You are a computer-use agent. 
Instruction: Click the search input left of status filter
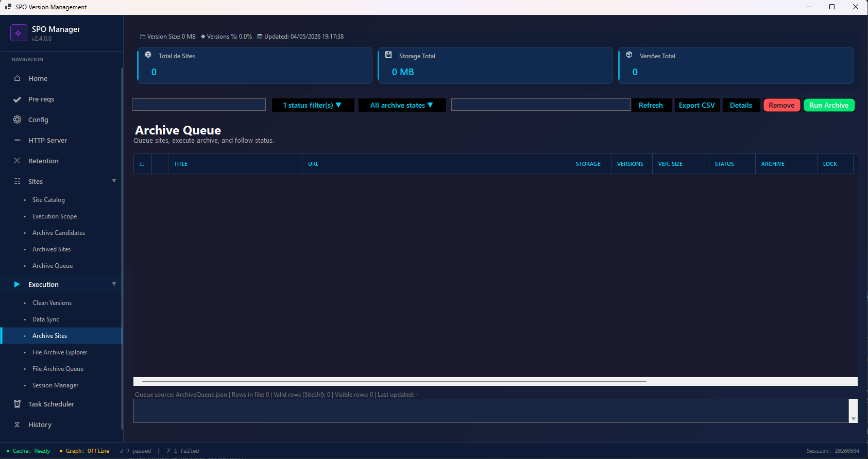tap(199, 105)
